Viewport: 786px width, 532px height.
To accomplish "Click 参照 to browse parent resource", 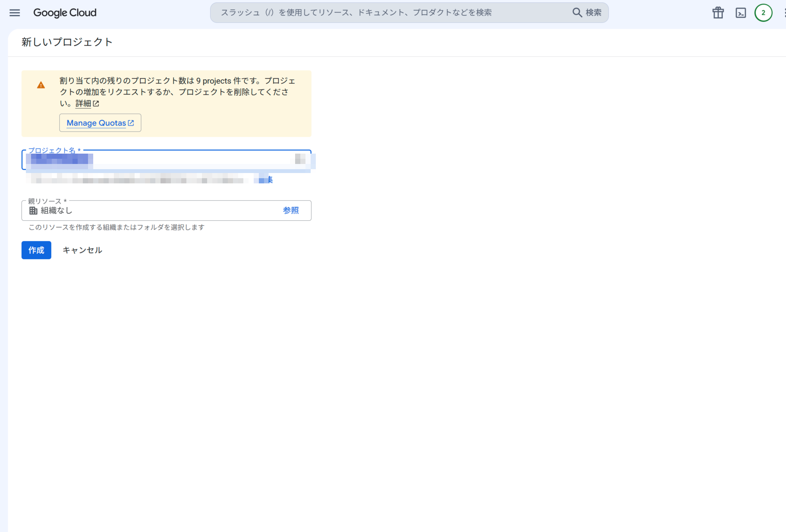I will click(291, 210).
